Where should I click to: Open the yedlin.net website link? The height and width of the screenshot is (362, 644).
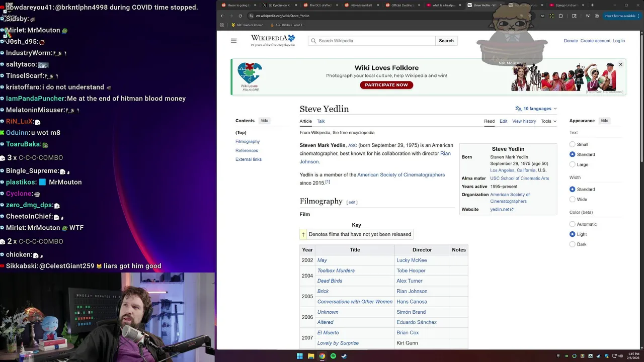(x=502, y=209)
